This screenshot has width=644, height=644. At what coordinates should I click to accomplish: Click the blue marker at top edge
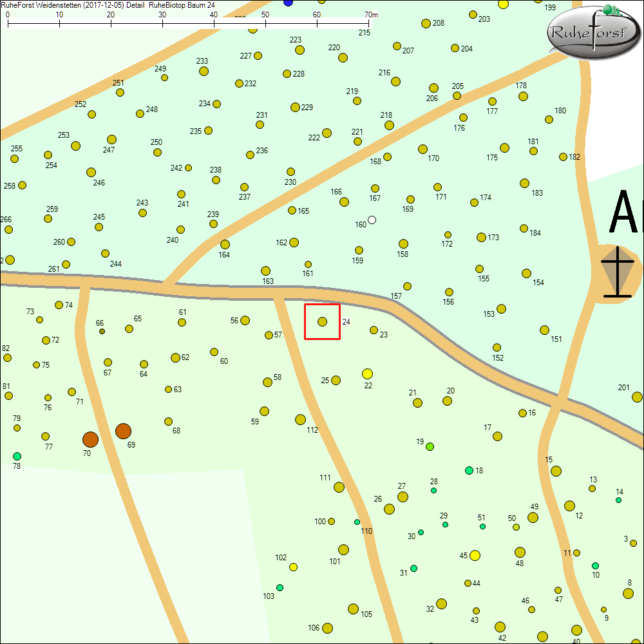coord(288,3)
